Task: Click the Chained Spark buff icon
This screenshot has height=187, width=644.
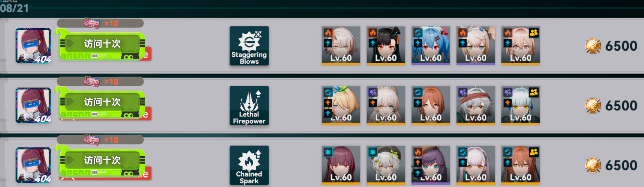Action: click(x=249, y=165)
